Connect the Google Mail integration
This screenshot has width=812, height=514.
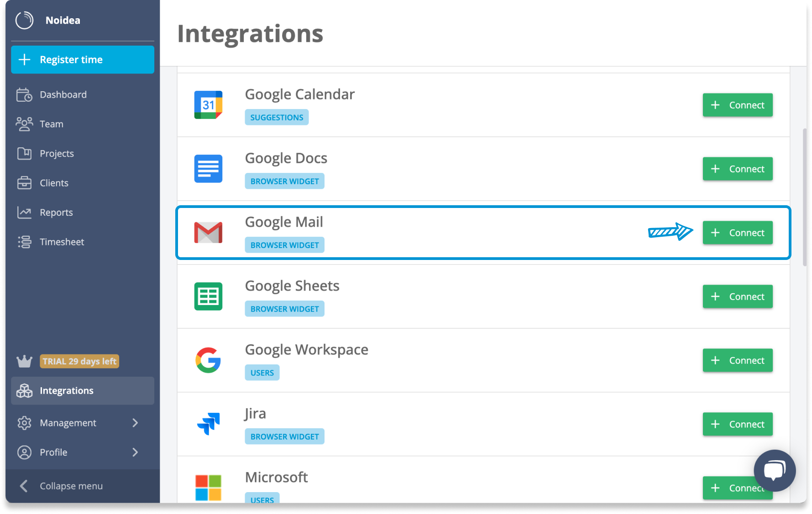pos(738,233)
